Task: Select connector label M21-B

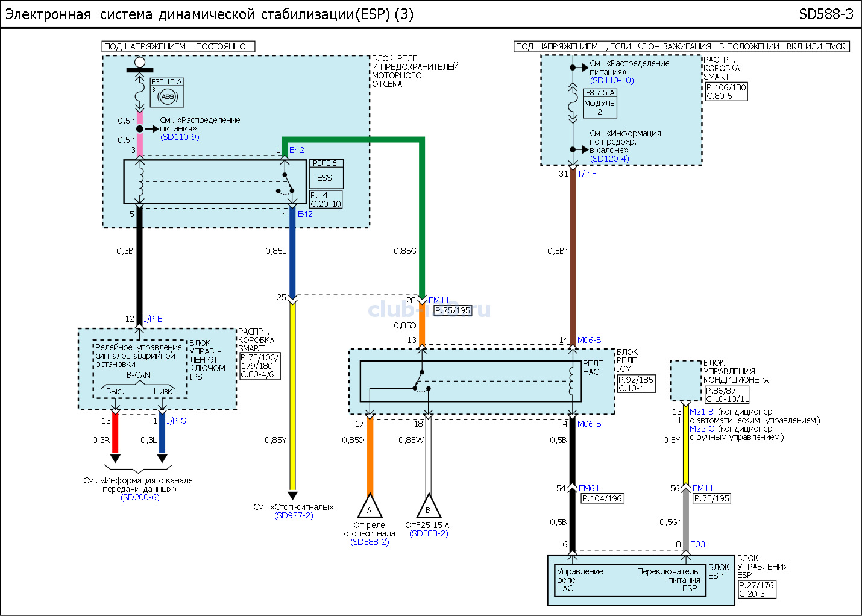Action: click(702, 412)
